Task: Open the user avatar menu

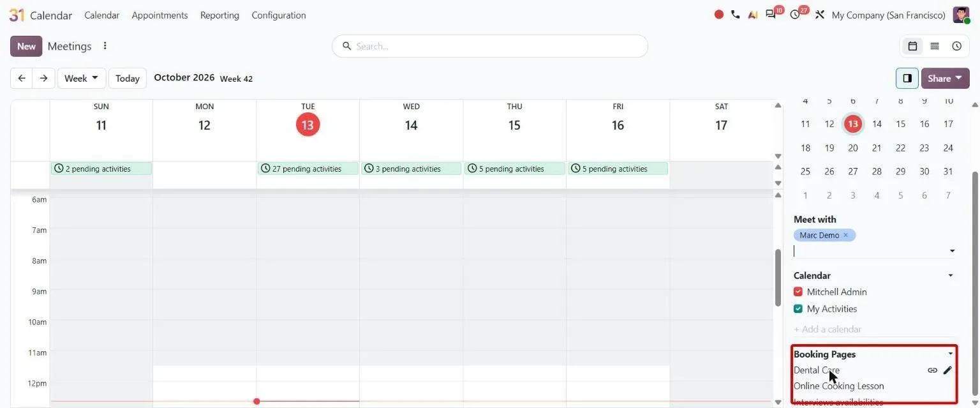Action: 961,15
